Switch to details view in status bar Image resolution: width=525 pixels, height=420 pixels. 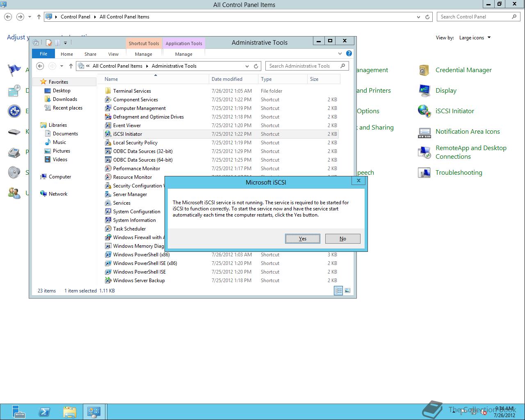[338, 291]
